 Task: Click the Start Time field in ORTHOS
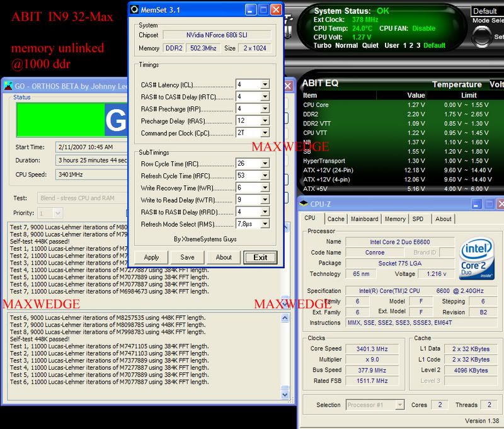tap(91, 147)
